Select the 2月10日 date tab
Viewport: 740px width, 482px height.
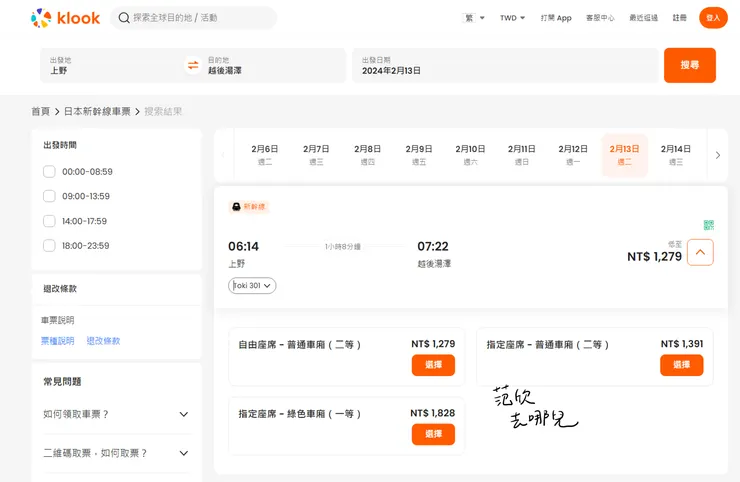[x=470, y=155]
